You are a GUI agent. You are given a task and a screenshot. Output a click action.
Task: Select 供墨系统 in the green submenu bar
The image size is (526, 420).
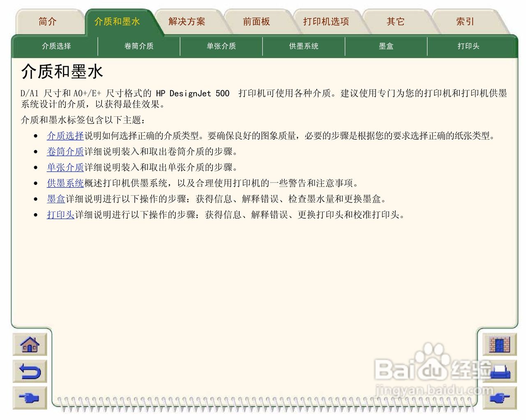click(x=304, y=46)
